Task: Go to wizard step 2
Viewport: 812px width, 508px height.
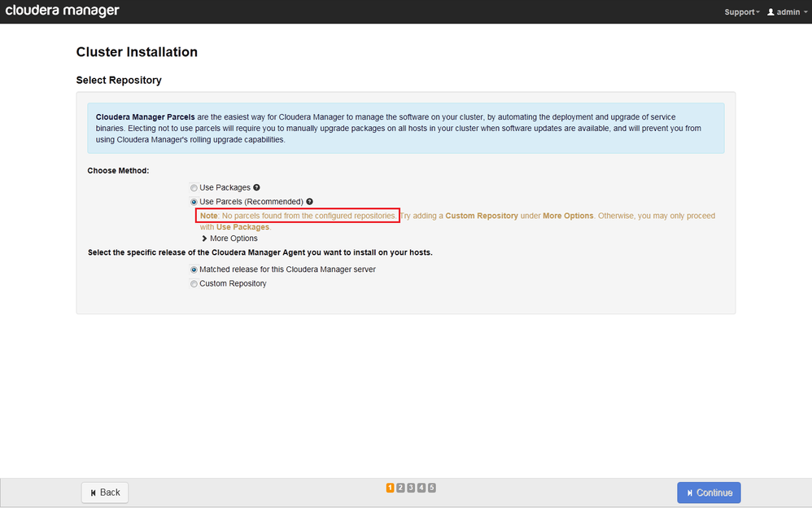Action: [x=400, y=488]
